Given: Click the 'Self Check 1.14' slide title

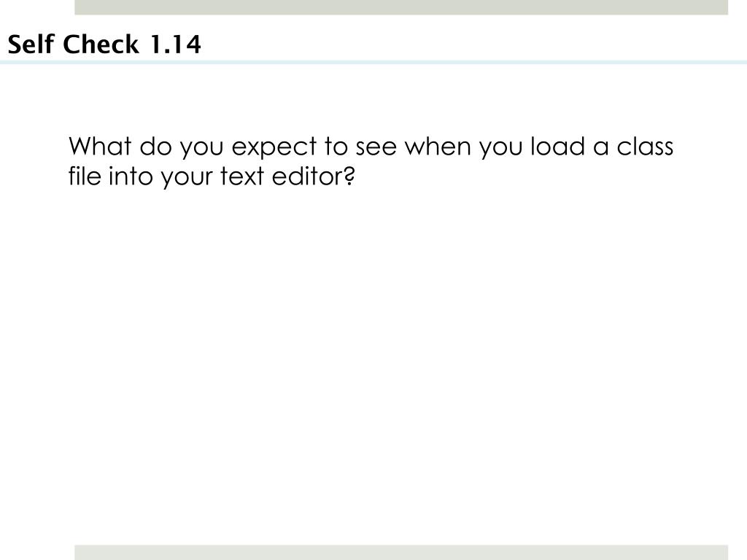Looking at the screenshot, I should [104, 44].
